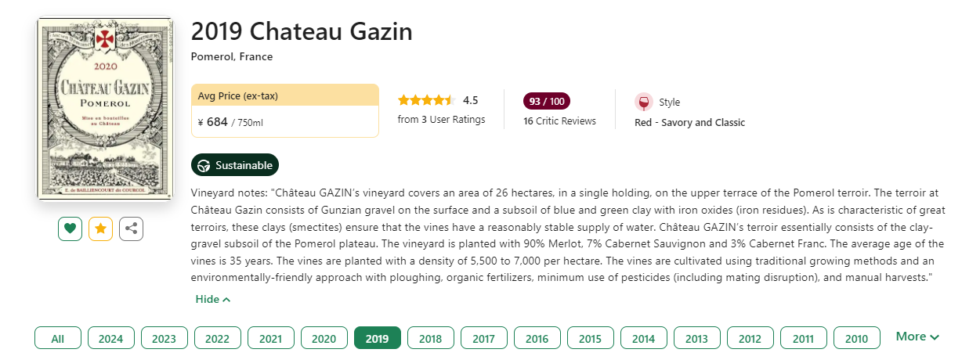Click the 93 / 100 critic score badge
Image resolution: width=980 pixels, height=360 pixels.
pyautogui.click(x=547, y=102)
